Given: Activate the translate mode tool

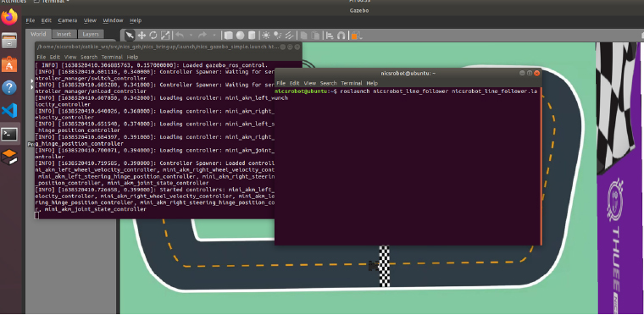Looking at the screenshot, I should point(142,36).
